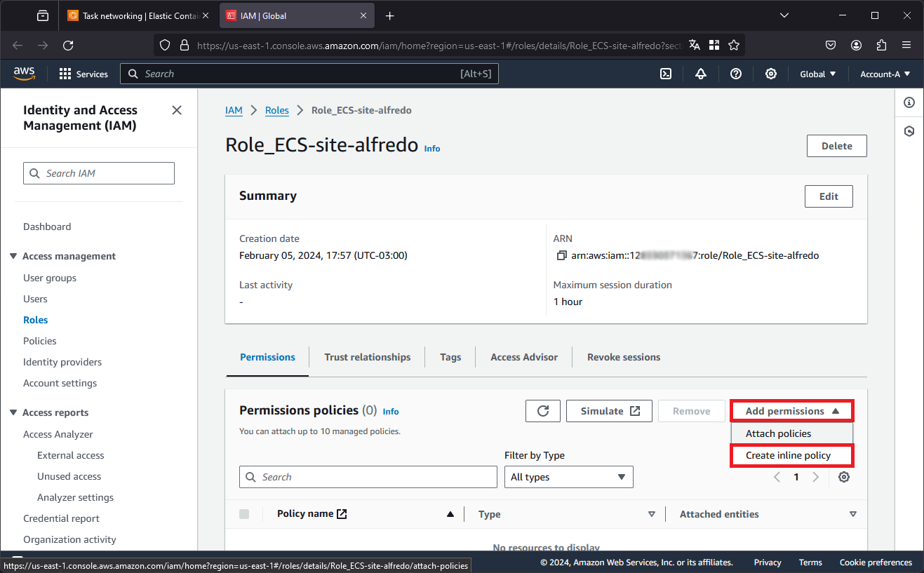
Task: Click the AWS top search box
Action: [x=309, y=74]
